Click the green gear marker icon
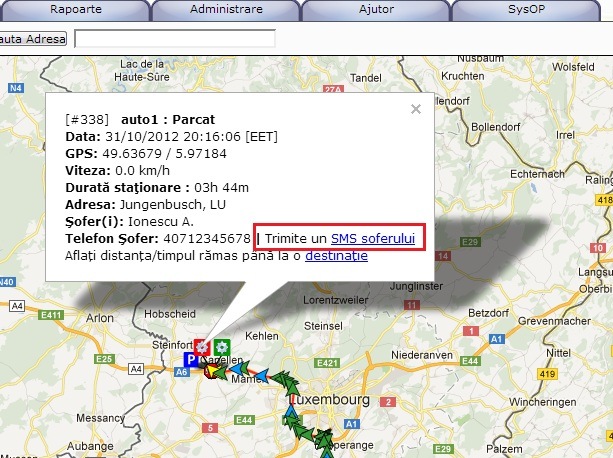Image resolution: width=613 pixels, height=458 pixels. click(x=221, y=346)
